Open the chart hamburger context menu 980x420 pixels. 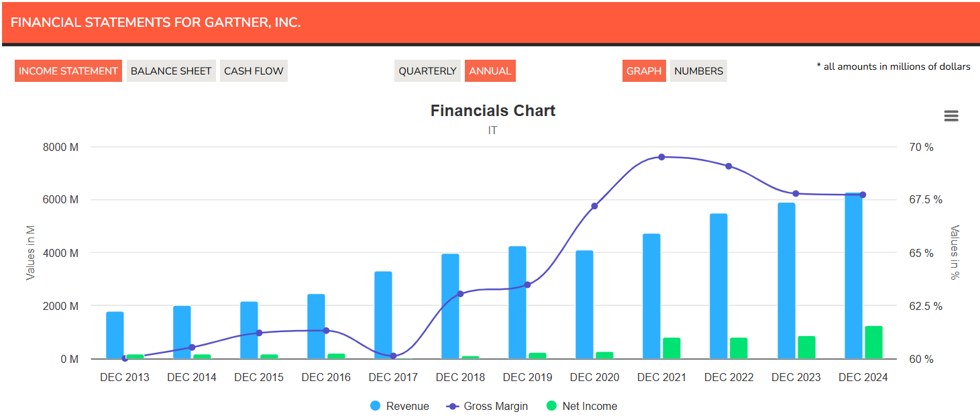(950, 116)
